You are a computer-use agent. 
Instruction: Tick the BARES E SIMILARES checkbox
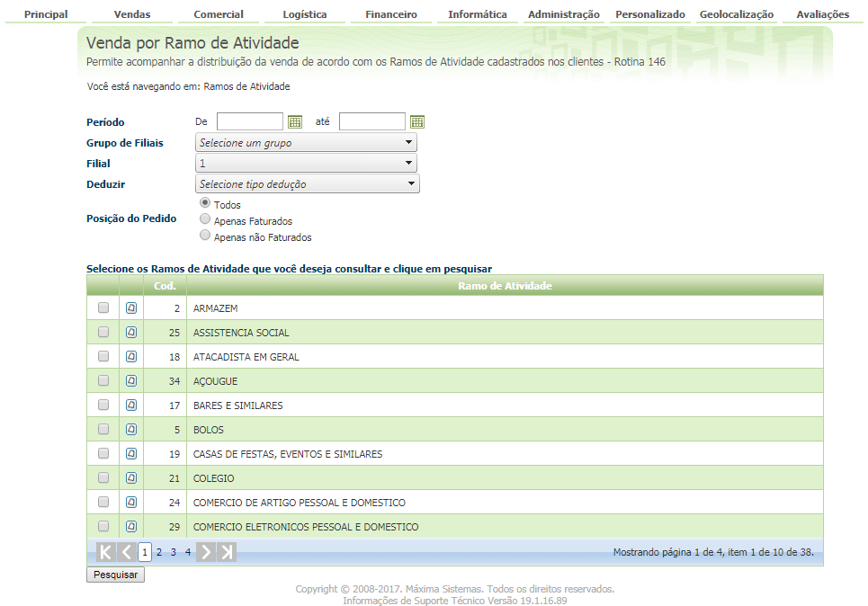[103, 405]
